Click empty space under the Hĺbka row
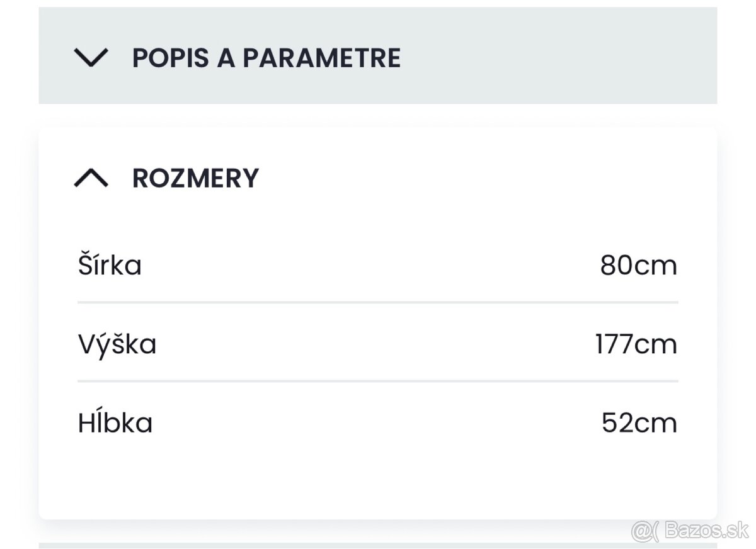This screenshot has height=549, width=756. coord(378,478)
